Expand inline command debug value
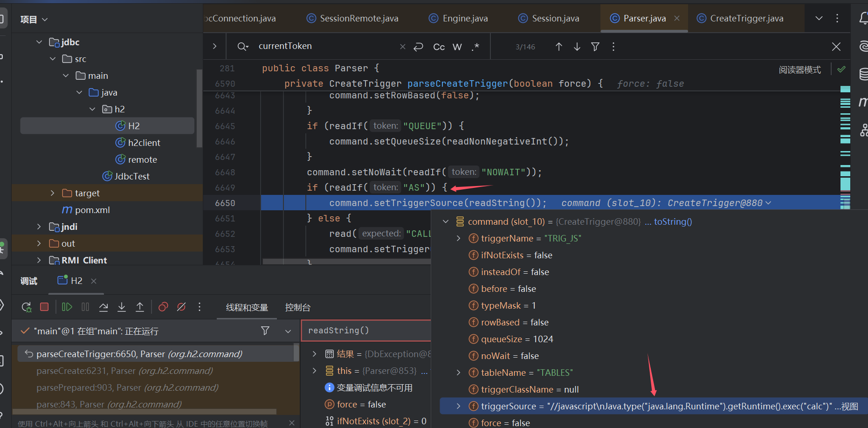 (768, 203)
